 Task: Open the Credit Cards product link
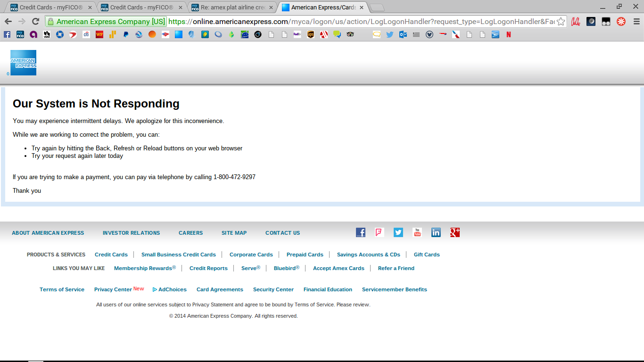[x=111, y=255]
